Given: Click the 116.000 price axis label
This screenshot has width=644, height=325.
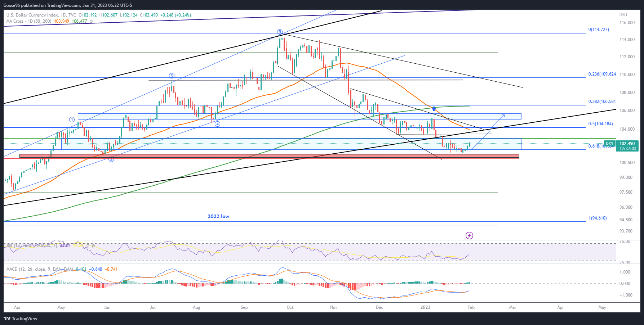Looking at the screenshot, I should (627, 23).
